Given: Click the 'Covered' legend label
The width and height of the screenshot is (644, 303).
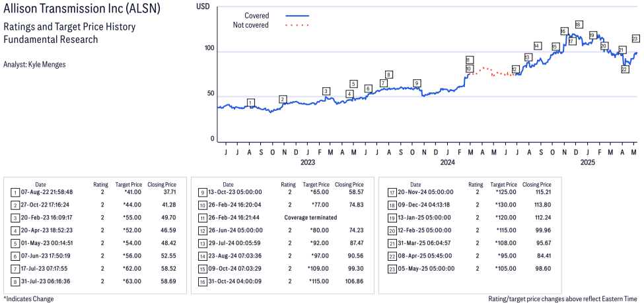Looking at the screenshot, I should click(x=257, y=16).
